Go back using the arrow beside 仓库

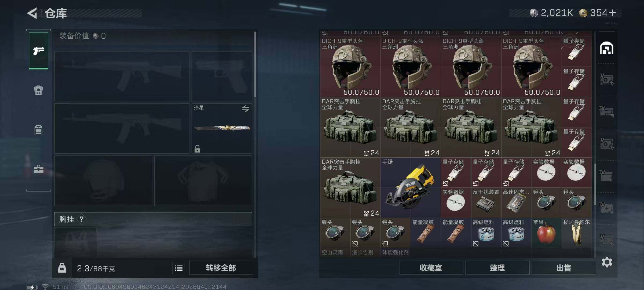coord(32,13)
